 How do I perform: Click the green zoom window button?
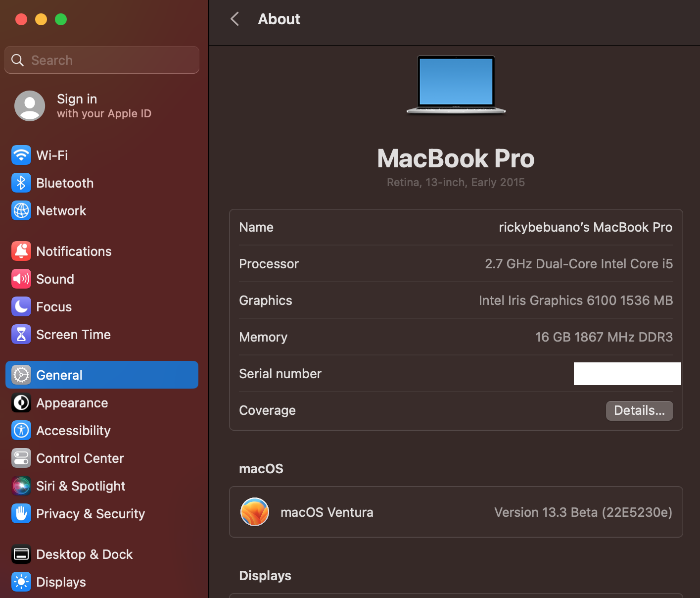pyautogui.click(x=61, y=19)
